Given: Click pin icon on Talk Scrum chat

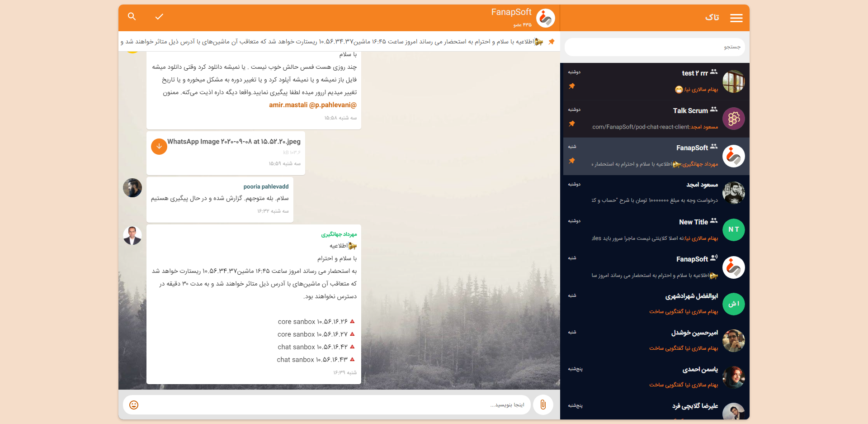Looking at the screenshot, I should [572, 124].
